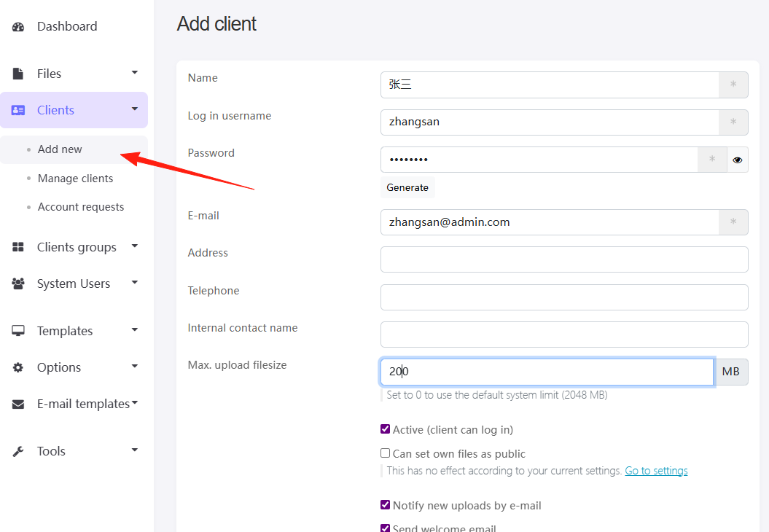Click into the E-mail field
769x532 pixels.
[x=550, y=222]
